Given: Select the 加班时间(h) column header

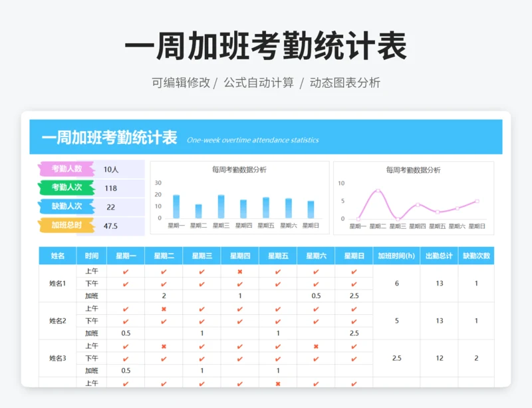Looking at the screenshot, I should pyautogui.click(x=396, y=256).
